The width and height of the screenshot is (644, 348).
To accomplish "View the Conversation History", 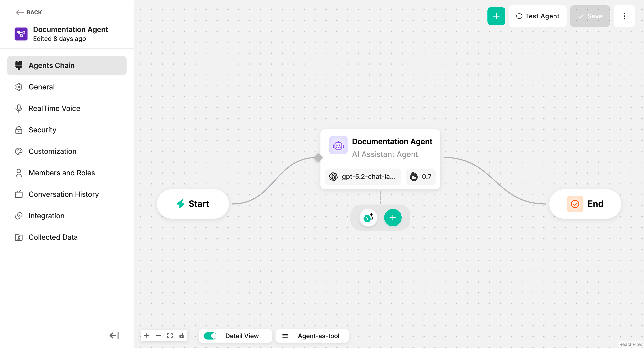I will pyautogui.click(x=64, y=194).
